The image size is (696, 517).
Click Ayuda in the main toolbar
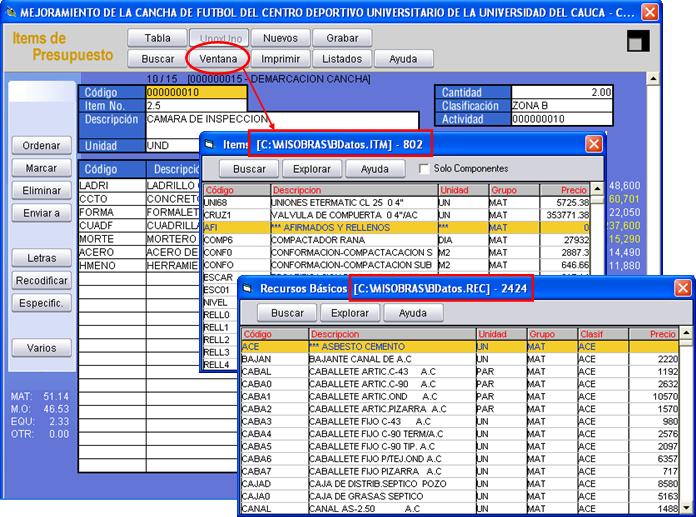point(403,59)
